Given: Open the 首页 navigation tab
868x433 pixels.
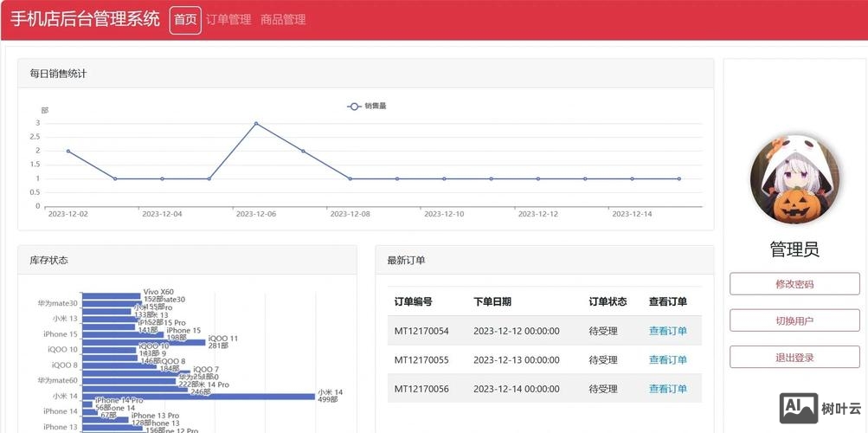Looking at the screenshot, I should [x=185, y=20].
